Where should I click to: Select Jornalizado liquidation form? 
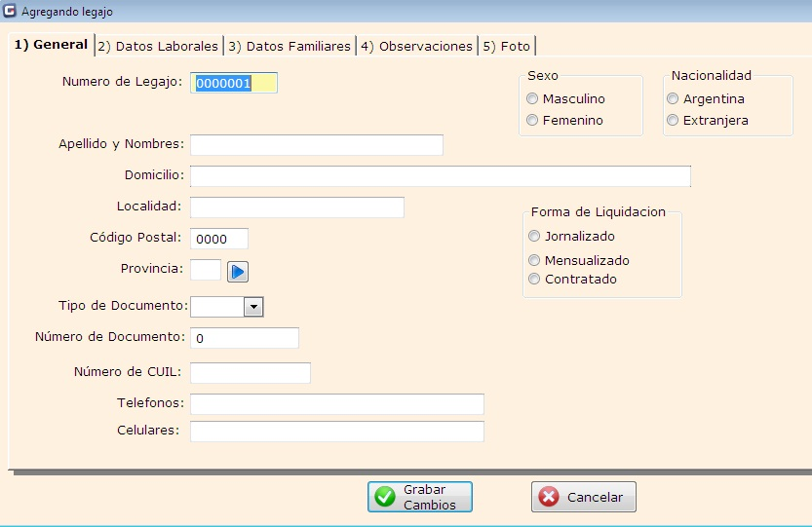pyautogui.click(x=533, y=236)
